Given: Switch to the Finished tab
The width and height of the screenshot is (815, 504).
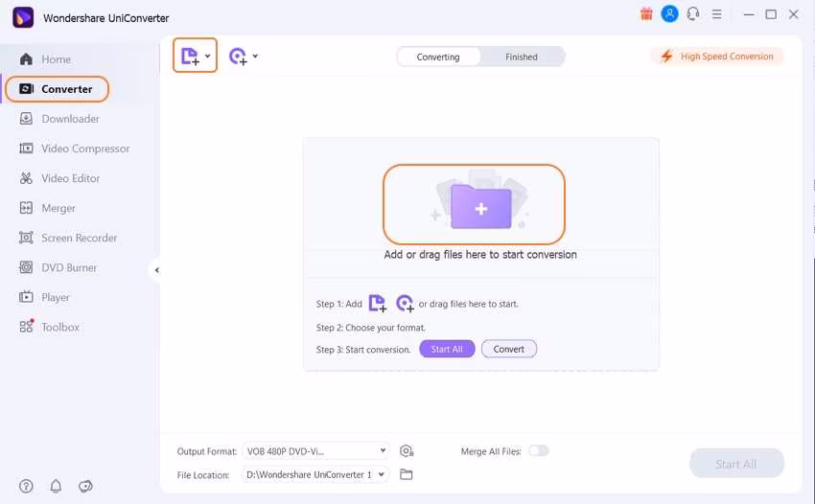Looking at the screenshot, I should [522, 57].
